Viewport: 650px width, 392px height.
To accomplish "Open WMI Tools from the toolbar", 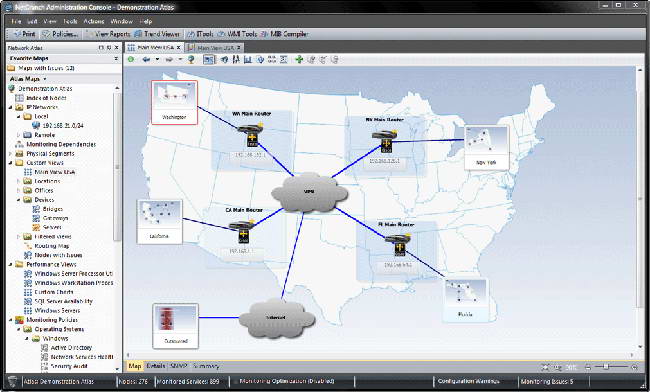I will 238,34.
